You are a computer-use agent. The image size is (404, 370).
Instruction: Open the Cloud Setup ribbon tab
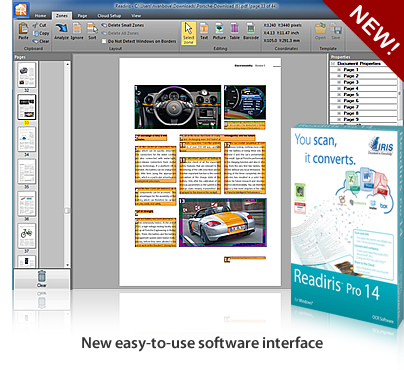click(109, 16)
